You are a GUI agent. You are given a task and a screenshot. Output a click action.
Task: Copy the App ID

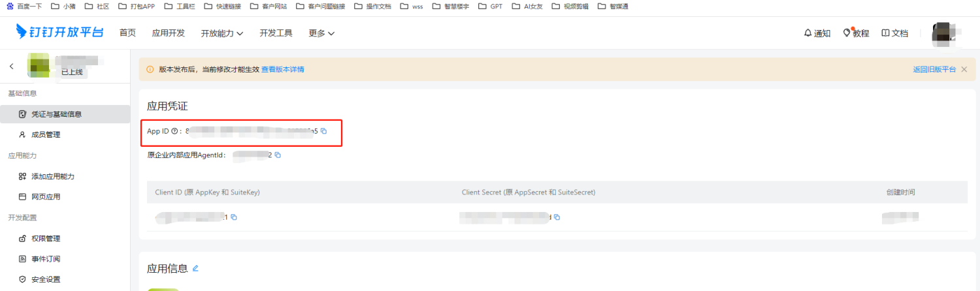click(323, 131)
